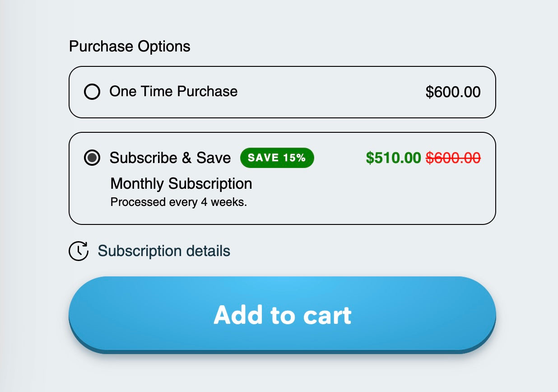Click the '15%' text inside the green badge
The height and width of the screenshot is (392, 558).
[x=294, y=158]
